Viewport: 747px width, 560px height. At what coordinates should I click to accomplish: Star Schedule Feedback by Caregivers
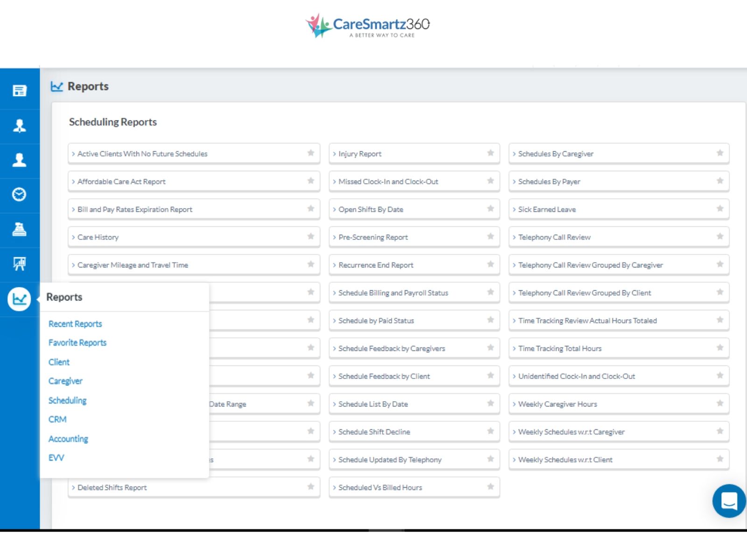point(491,348)
